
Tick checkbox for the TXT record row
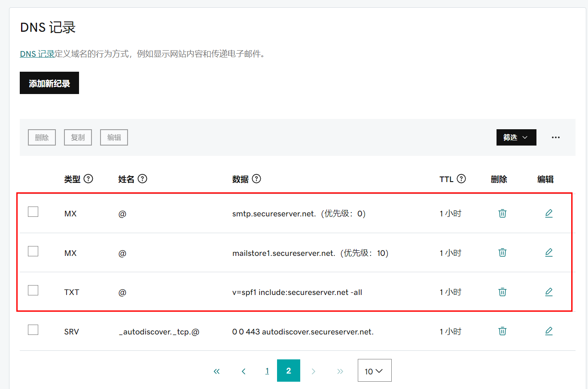pyautogui.click(x=33, y=290)
